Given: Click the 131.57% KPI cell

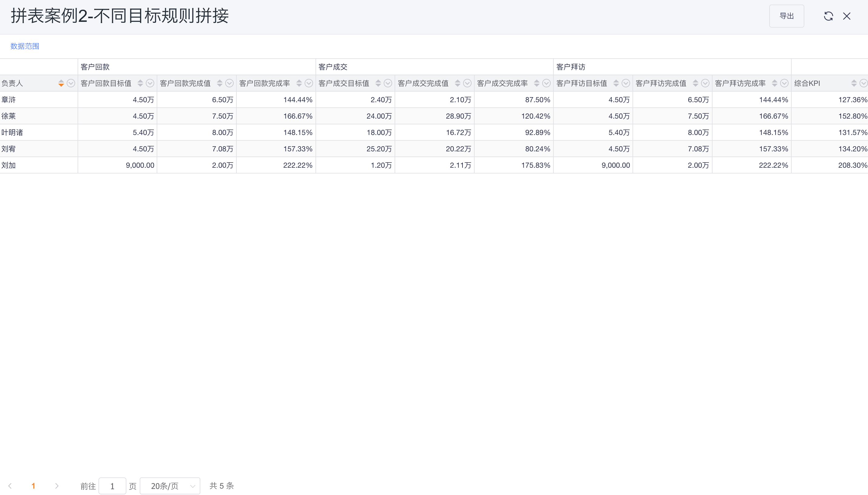Looking at the screenshot, I should tap(830, 132).
